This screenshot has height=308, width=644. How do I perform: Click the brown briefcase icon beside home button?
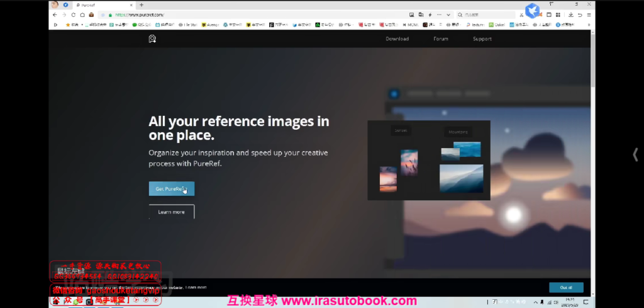[x=91, y=15]
